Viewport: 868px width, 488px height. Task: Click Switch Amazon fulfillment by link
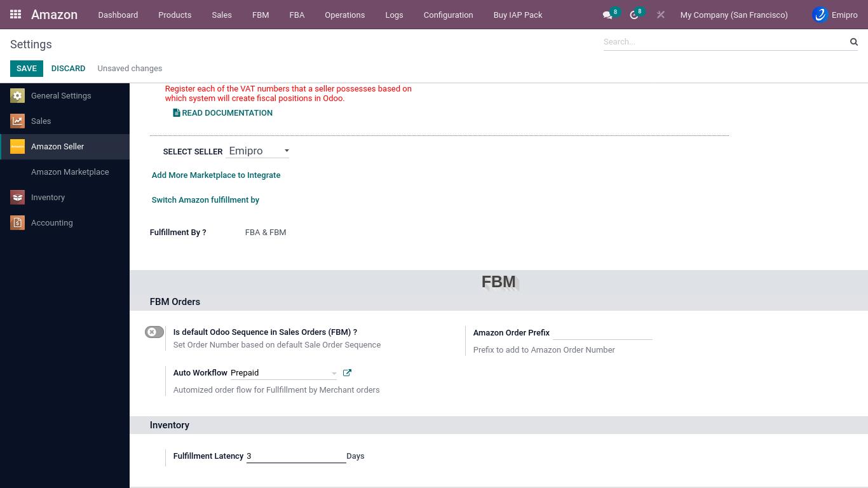[x=205, y=200]
